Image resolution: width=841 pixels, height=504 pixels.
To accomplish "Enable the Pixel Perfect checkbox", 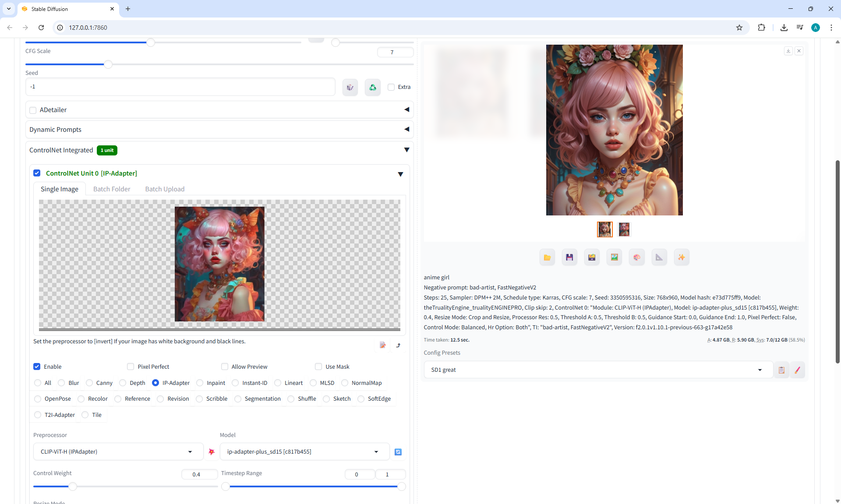I will point(131,367).
